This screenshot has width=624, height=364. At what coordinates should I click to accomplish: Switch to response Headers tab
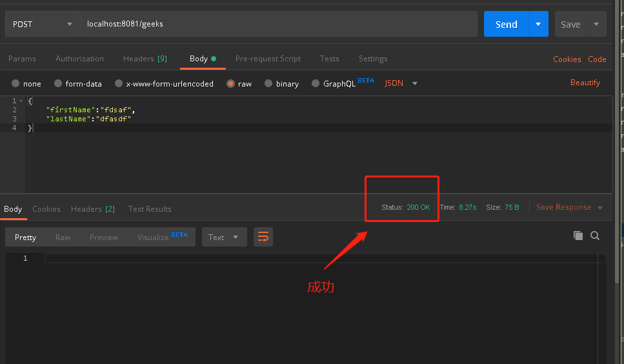point(92,209)
